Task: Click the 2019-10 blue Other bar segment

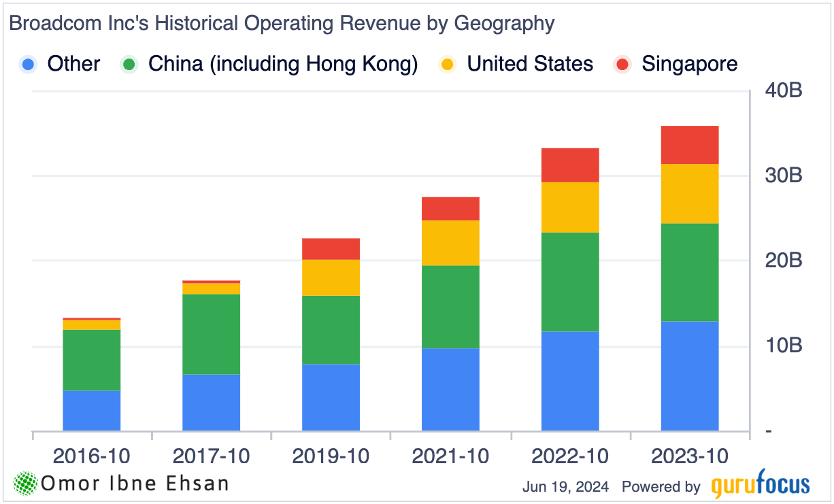Action: [x=331, y=397]
